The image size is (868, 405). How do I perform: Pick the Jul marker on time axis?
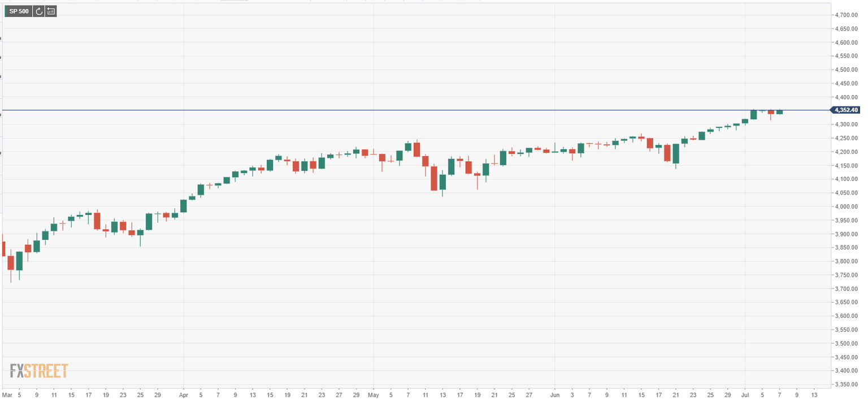pos(744,394)
